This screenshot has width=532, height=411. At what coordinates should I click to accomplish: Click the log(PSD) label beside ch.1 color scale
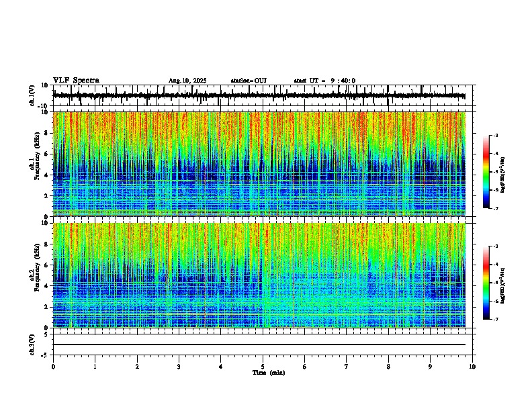(502, 175)
